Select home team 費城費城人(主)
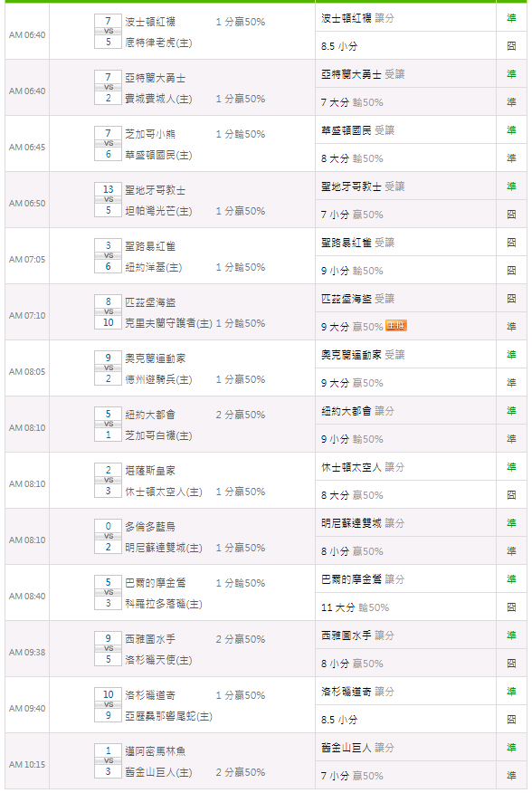Screen dimensions: 532x793 coord(158,100)
